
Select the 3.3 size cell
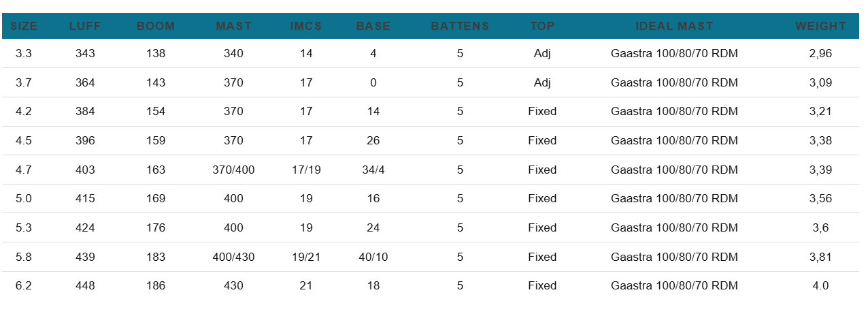tap(24, 53)
